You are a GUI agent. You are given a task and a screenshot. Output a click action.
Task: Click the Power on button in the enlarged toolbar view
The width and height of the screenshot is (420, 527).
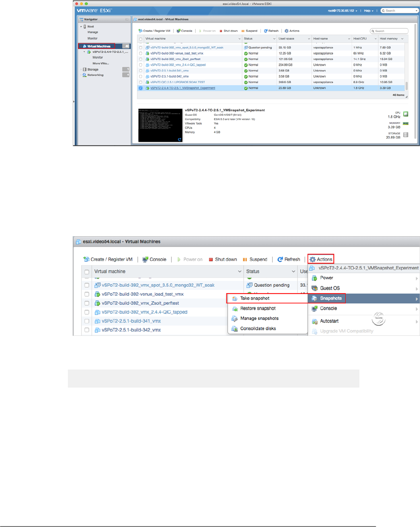tap(190, 259)
